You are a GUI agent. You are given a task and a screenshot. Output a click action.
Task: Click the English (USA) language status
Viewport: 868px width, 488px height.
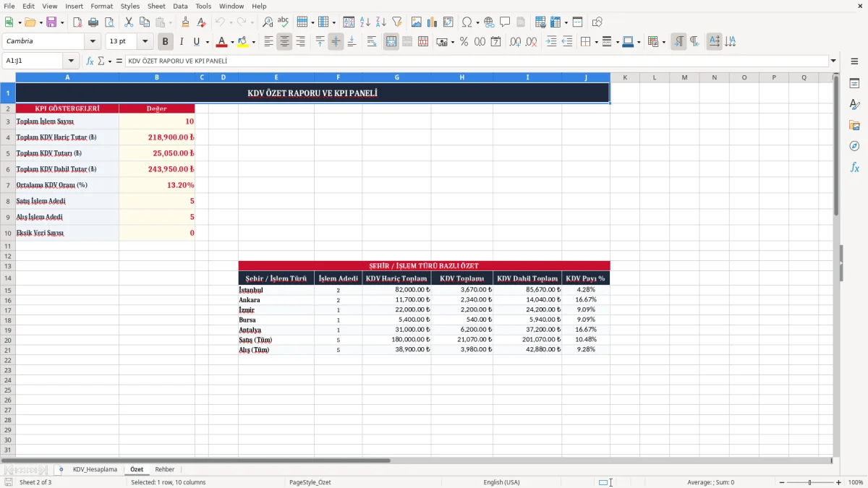point(501,482)
